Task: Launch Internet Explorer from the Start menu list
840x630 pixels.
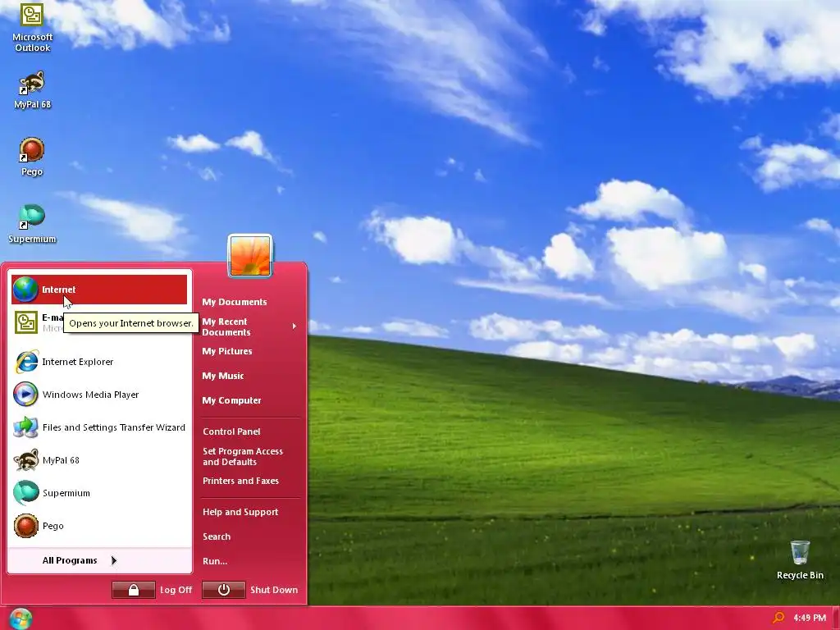Action: [x=99, y=362]
